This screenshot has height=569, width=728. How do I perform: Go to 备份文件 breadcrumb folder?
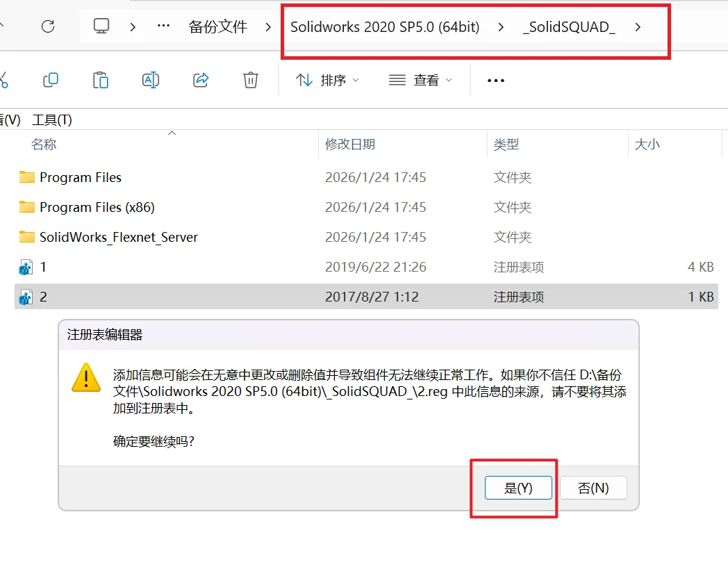click(x=217, y=27)
